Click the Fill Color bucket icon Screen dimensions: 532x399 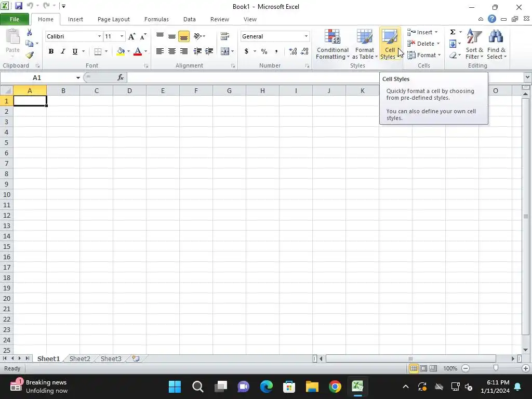pyautogui.click(x=121, y=51)
